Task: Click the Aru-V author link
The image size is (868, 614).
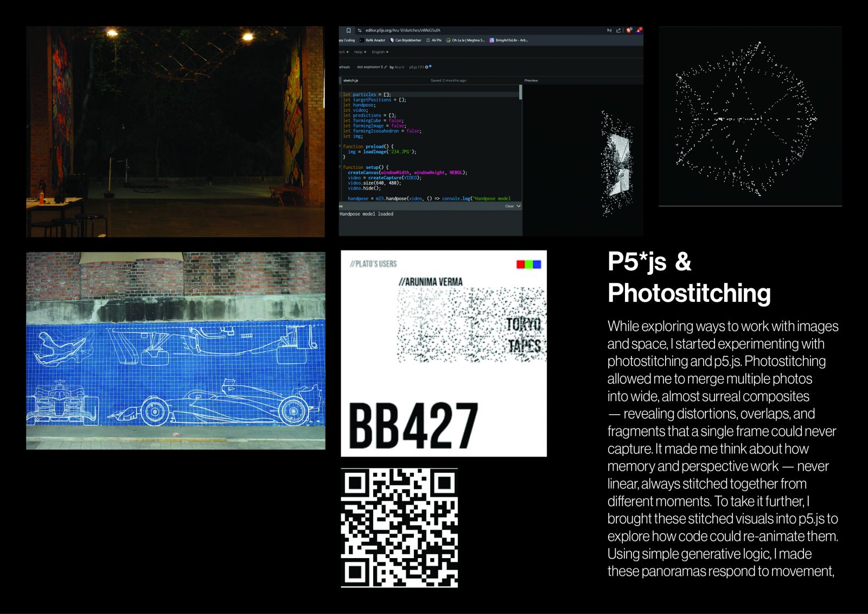Action: pyautogui.click(x=399, y=67)
